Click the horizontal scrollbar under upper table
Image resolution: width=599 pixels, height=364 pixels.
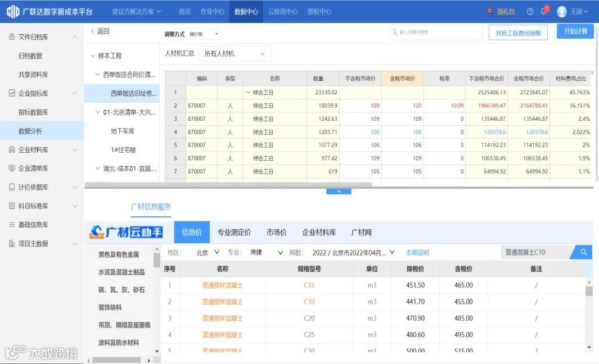pos(228,185)
